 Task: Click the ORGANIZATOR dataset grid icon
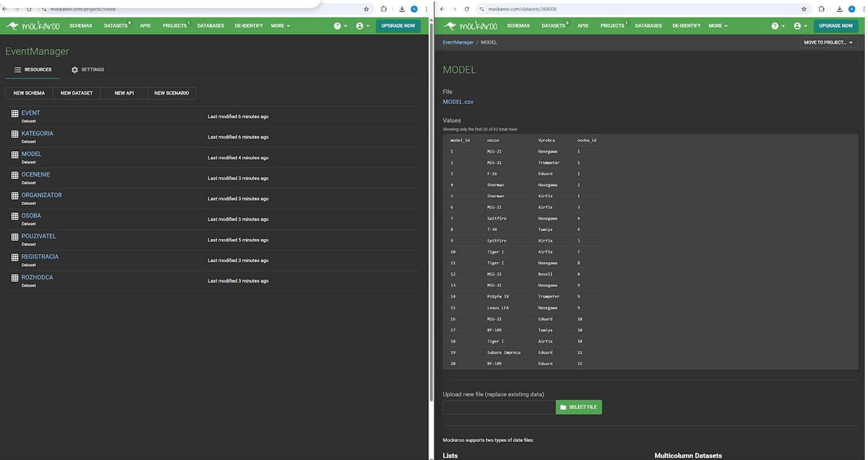coord(15,196)
